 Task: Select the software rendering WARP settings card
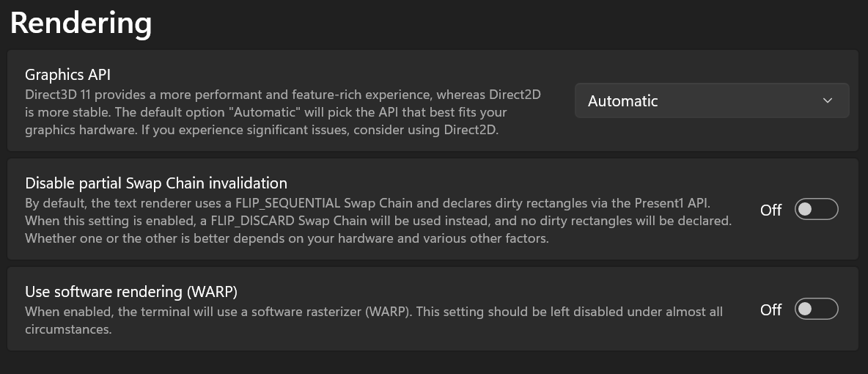point(433,309)
